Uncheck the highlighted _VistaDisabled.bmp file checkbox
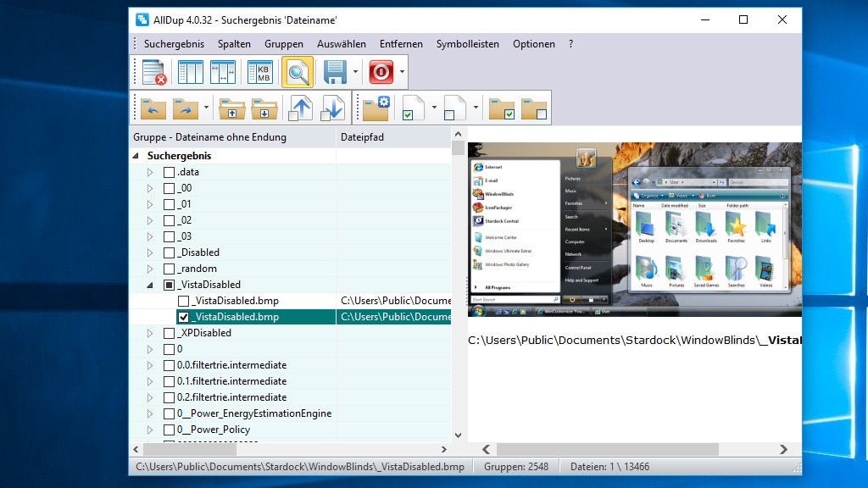868x488 pixels. coord(184,317)
